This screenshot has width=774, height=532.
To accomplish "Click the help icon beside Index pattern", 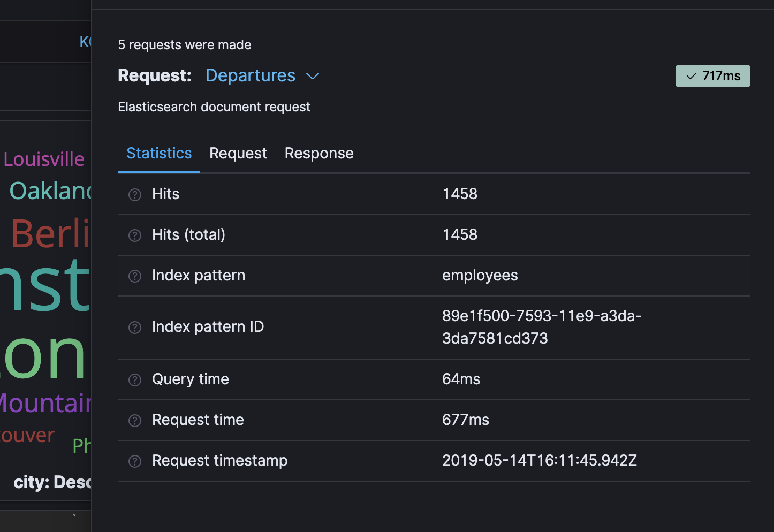I will tap(135, 276).
